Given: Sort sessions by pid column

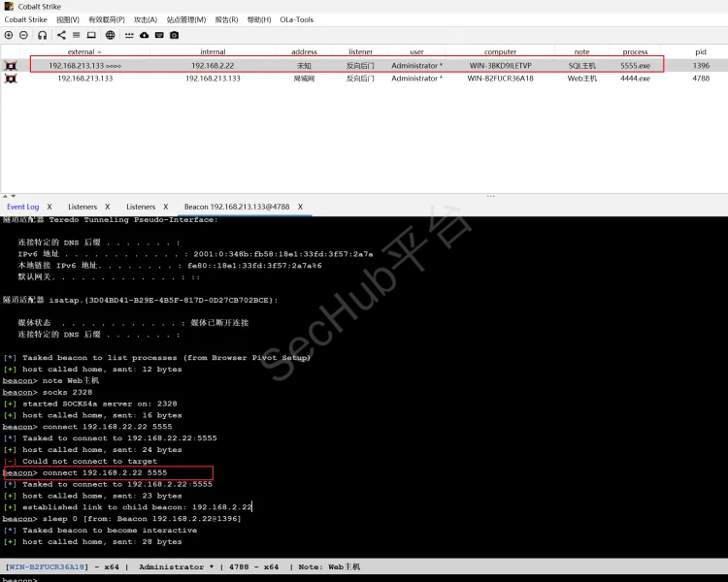Looking at the screenshot, I should (701, 51).
